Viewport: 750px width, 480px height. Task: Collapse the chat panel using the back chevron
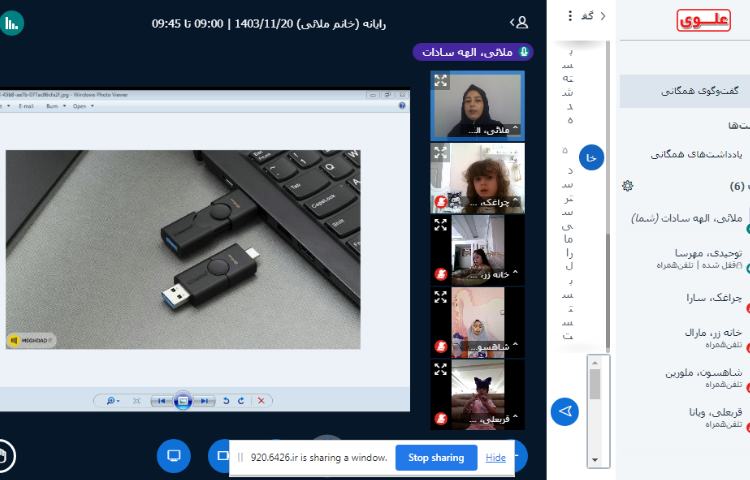(602, 16)
